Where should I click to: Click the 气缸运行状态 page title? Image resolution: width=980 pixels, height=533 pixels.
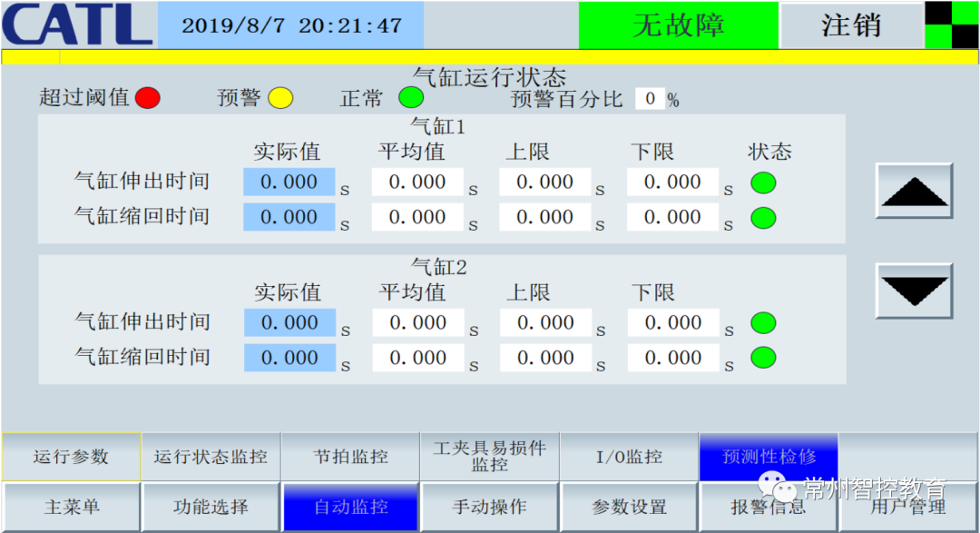point(489,77)
